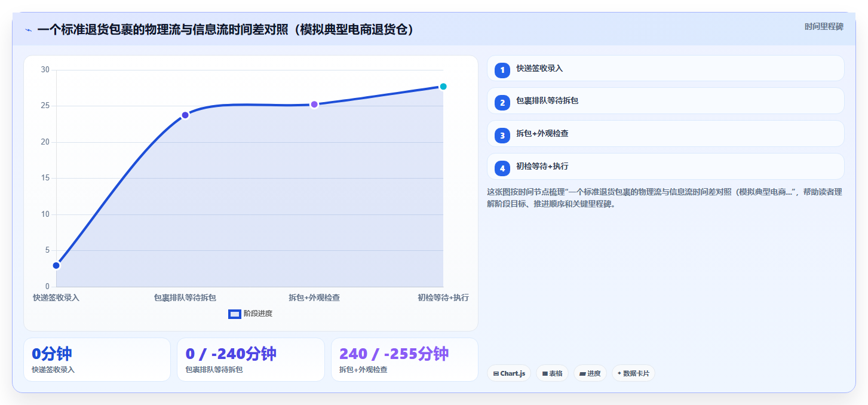The width and height of the screenshot is (868, 405).
Task: Click the description paragraph starting 这张图按时间节点
Action: tap(665, 198)
